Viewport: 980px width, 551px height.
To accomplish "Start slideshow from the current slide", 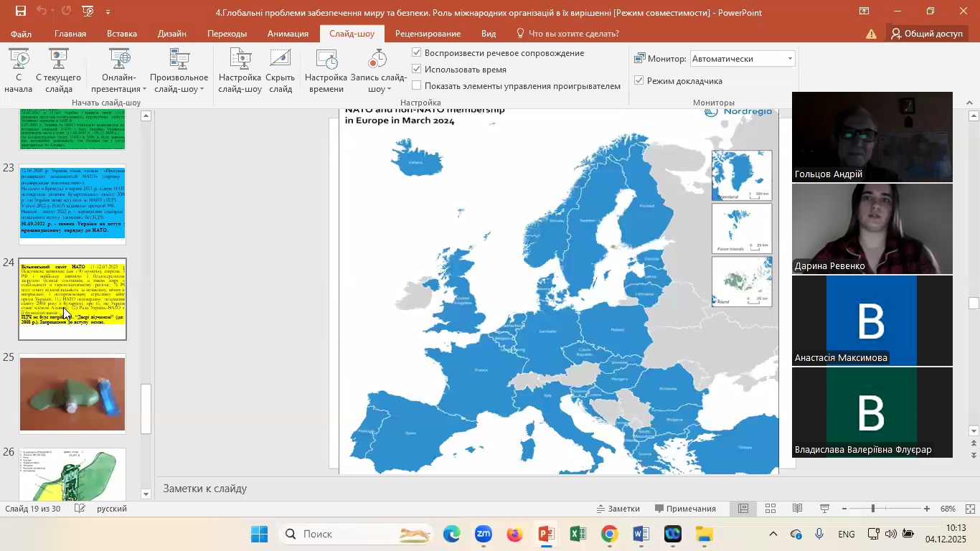I will tap(59, 70).
